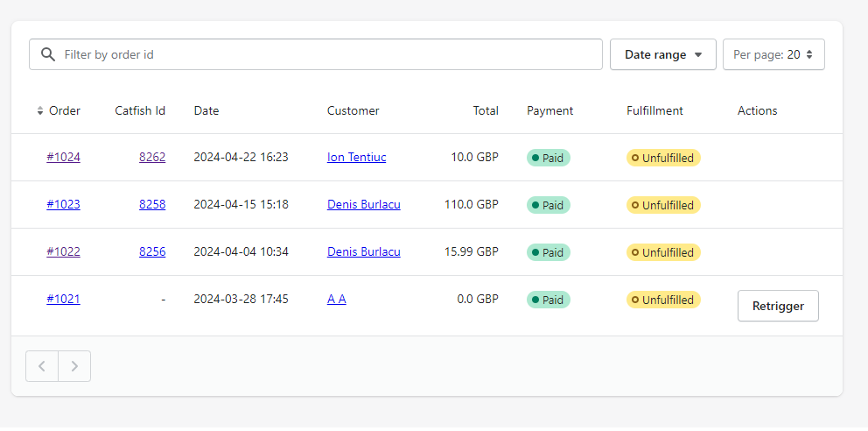Select date 2024-04-15 15:18

coord(241,204)
